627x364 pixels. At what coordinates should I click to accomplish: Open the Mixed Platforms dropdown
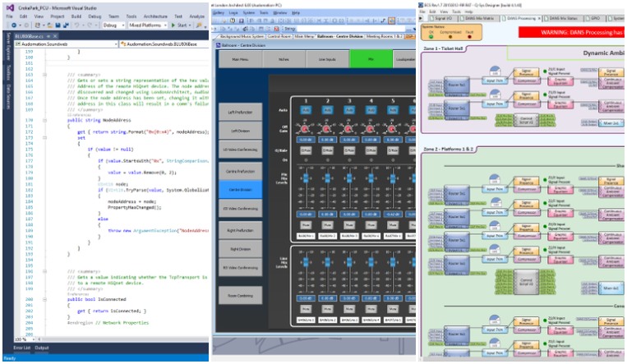pos(145,25)
